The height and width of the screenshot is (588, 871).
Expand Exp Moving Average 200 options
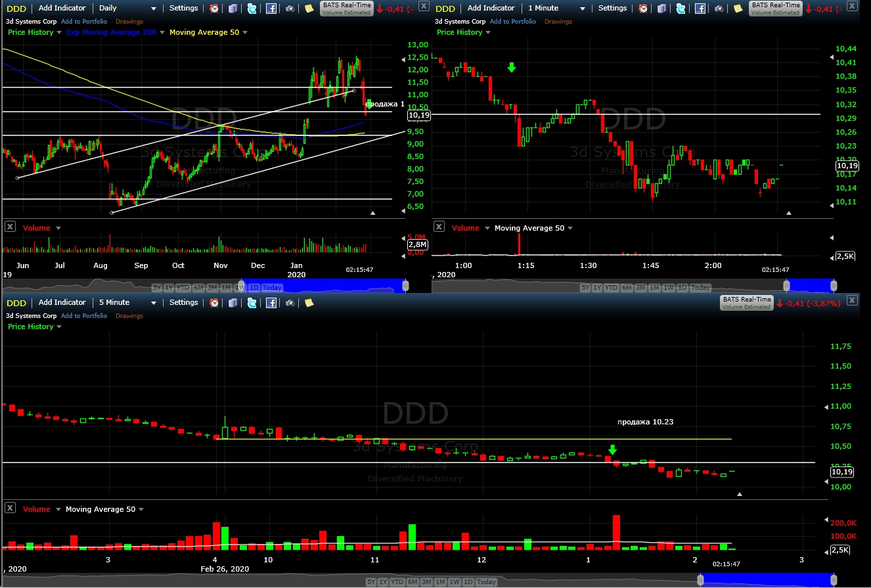[x=162, y=32]
